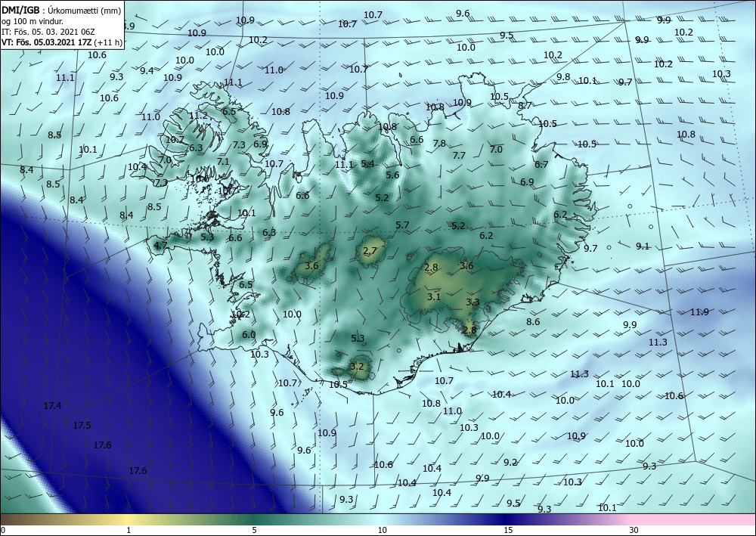Click the 7.1 value in the Westfjords
Viewport: 756px width, 536px height.
(223, 162)
